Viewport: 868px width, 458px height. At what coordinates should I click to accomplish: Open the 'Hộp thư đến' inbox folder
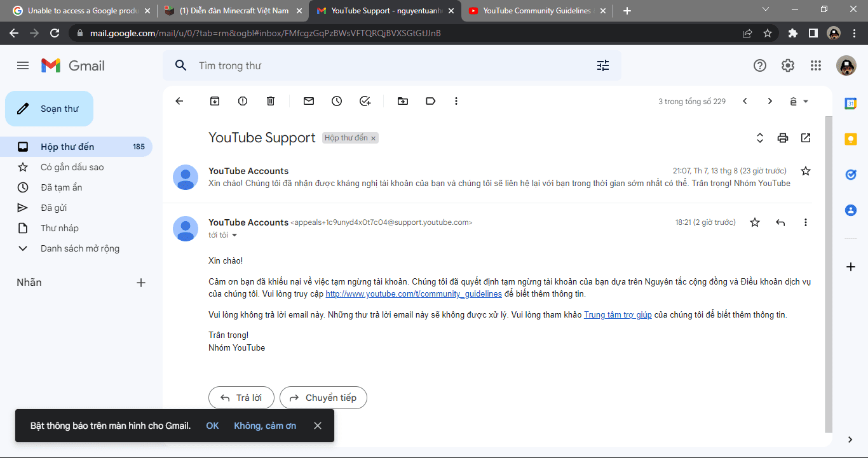76,147
